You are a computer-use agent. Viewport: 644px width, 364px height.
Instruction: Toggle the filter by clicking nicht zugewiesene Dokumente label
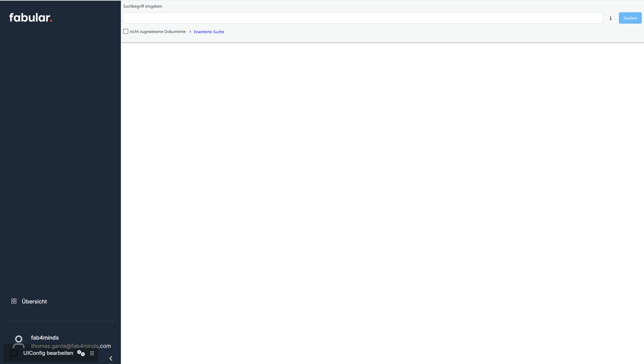coord(158,31)
